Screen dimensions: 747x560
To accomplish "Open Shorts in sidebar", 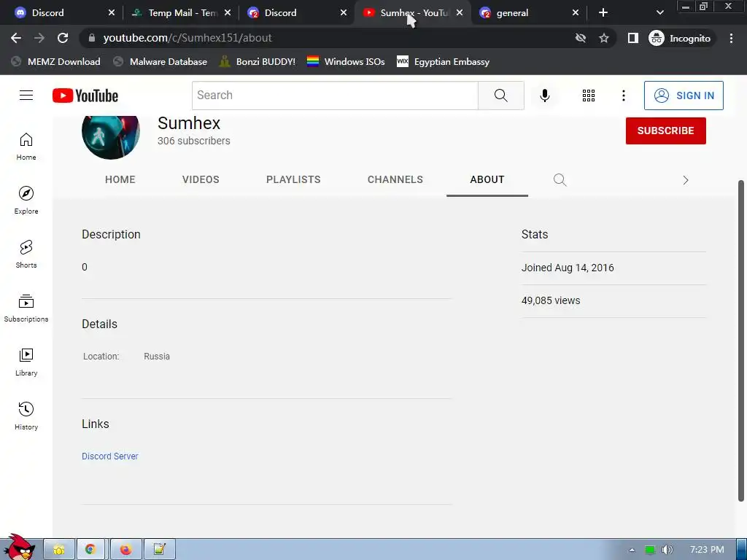I will pos(26,254).
